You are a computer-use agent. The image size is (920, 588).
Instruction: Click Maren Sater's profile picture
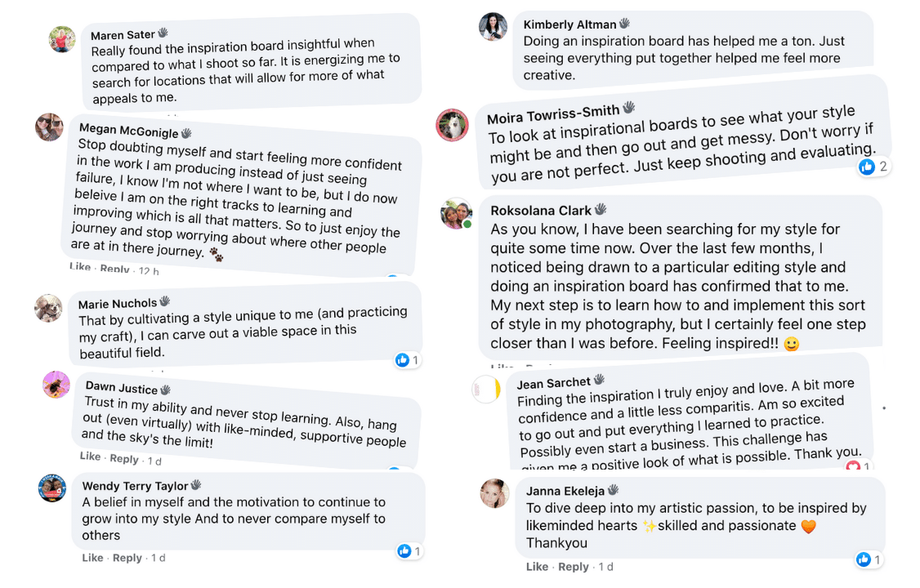(62, 39)
